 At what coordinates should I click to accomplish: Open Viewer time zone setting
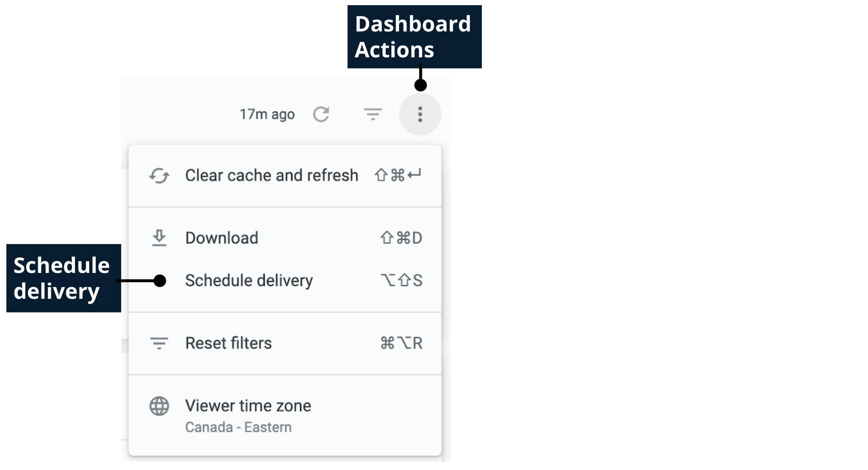point(248,406)
